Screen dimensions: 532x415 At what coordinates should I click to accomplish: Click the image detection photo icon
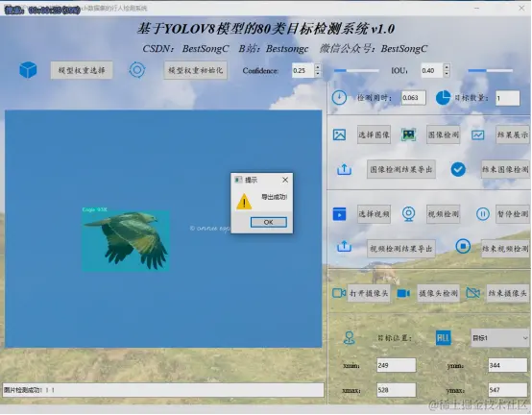coord(408,134)
